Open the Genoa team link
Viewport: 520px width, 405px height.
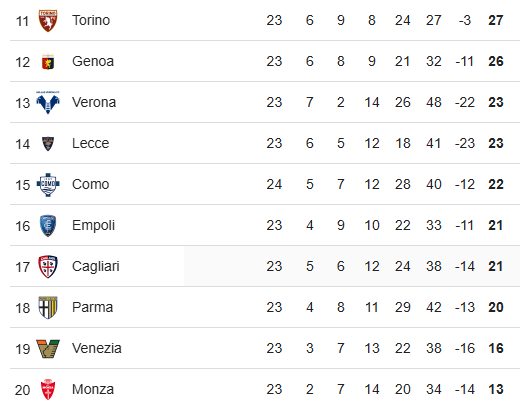(x=93, y=61)
